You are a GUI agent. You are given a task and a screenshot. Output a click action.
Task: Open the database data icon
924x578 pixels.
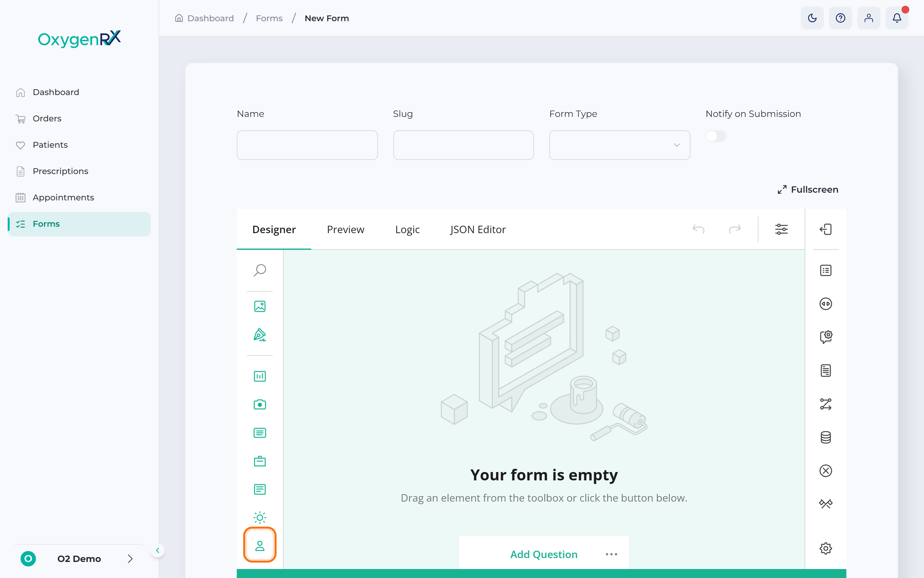[826, 437]
